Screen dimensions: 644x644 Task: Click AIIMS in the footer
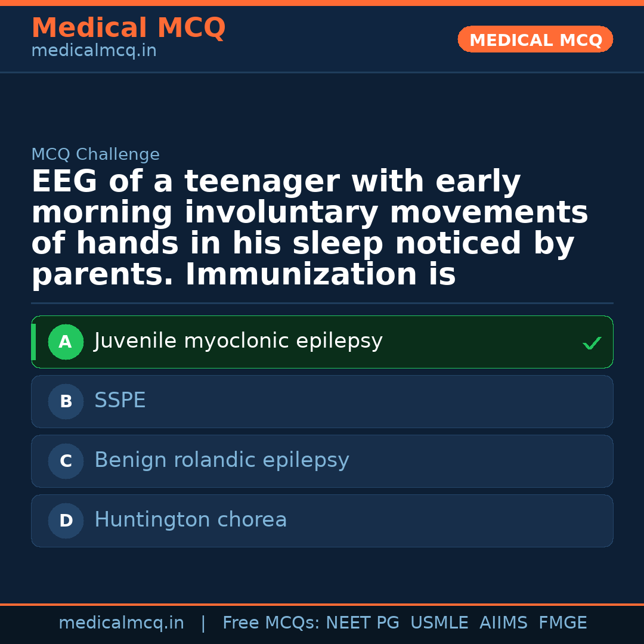pos(503,623)
